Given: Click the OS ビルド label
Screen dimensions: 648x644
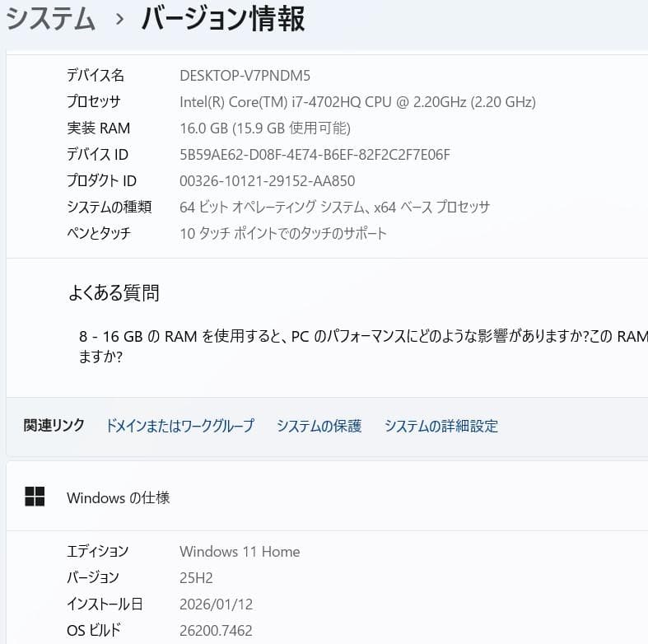Looking at the screenshot, I should [93, 630].
